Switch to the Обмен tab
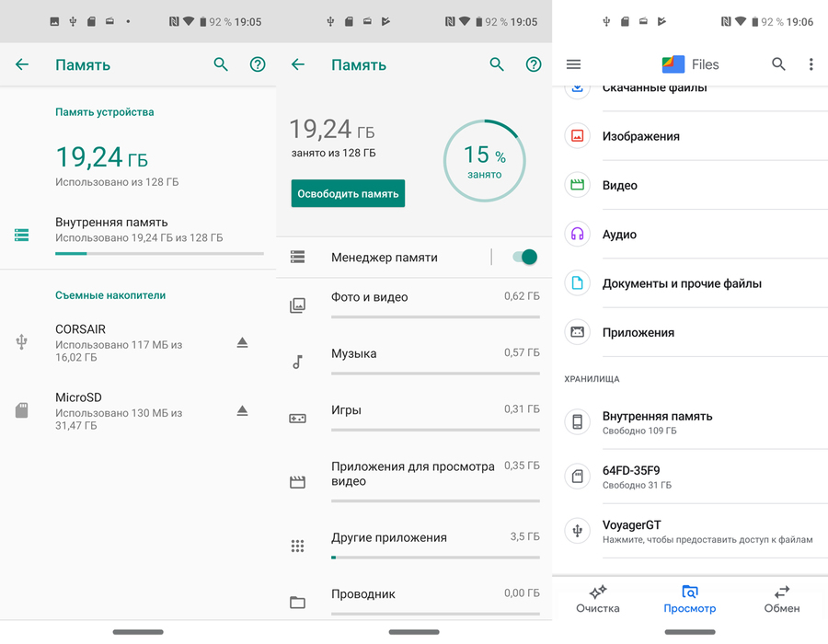Viewport: 828px width, 644px height. click(781, 600)
